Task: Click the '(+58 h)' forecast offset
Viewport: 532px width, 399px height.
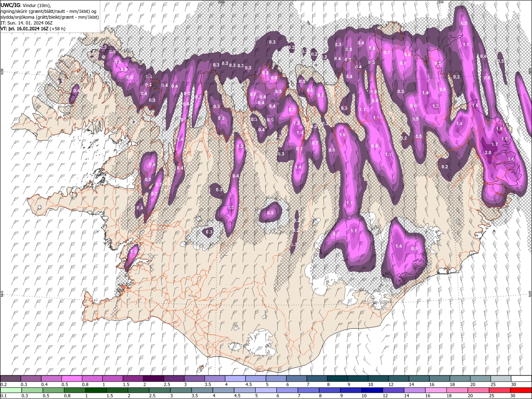Action: pos(57,29)
